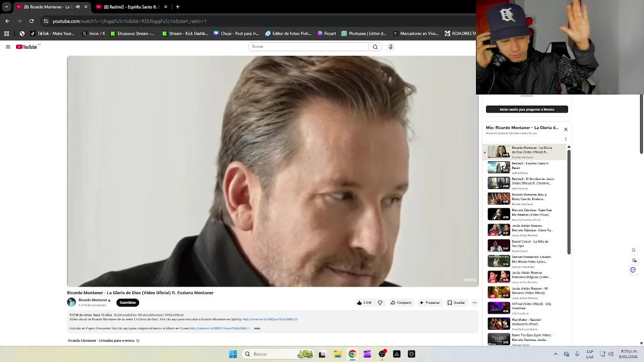Image resolution: width=644 pixels, height=362 pixels.
Task: Open Ricardo Montaner channel avatar
Action: tap(71, 302)
